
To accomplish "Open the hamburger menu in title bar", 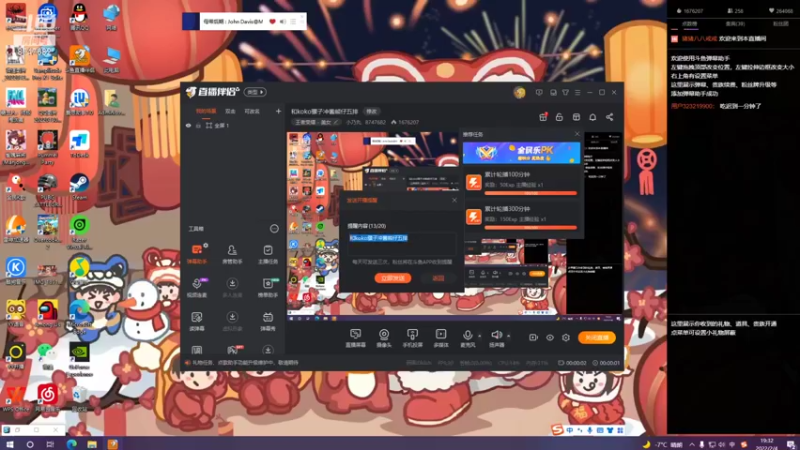I will 578,92.
